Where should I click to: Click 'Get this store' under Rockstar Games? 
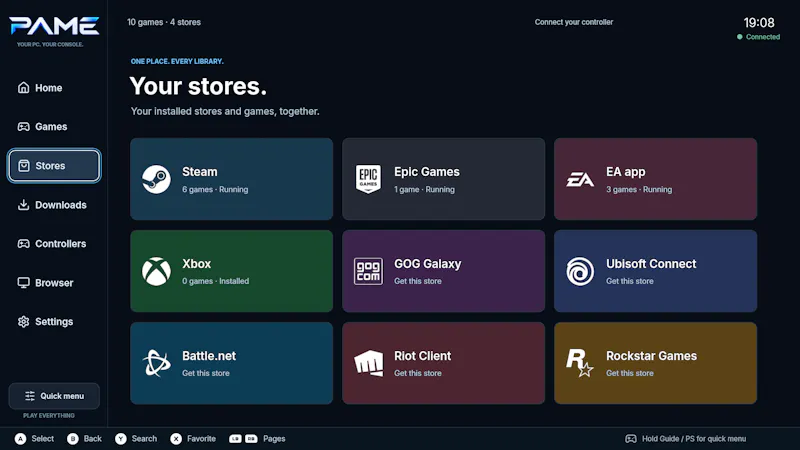[x=630, y=373]
